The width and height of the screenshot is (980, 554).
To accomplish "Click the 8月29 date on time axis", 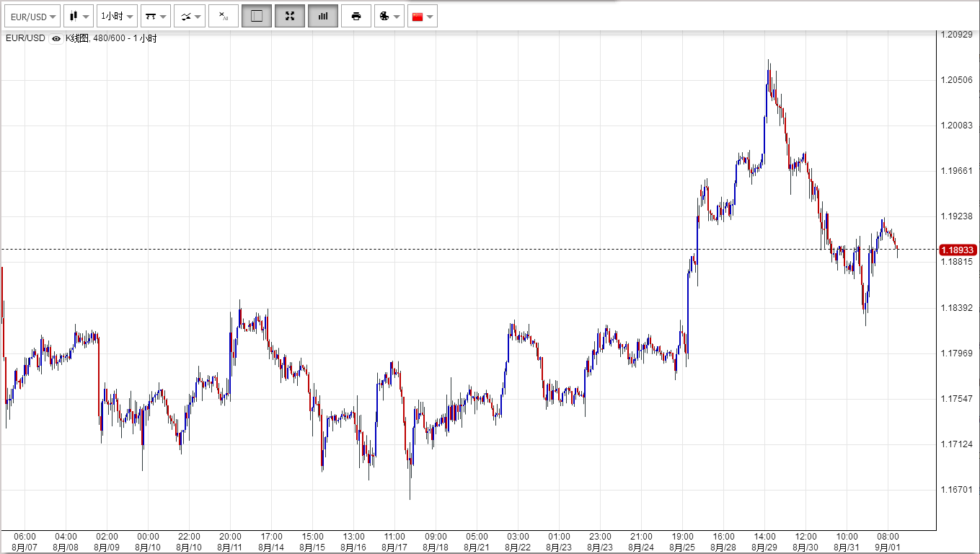I will click(764, 548).
